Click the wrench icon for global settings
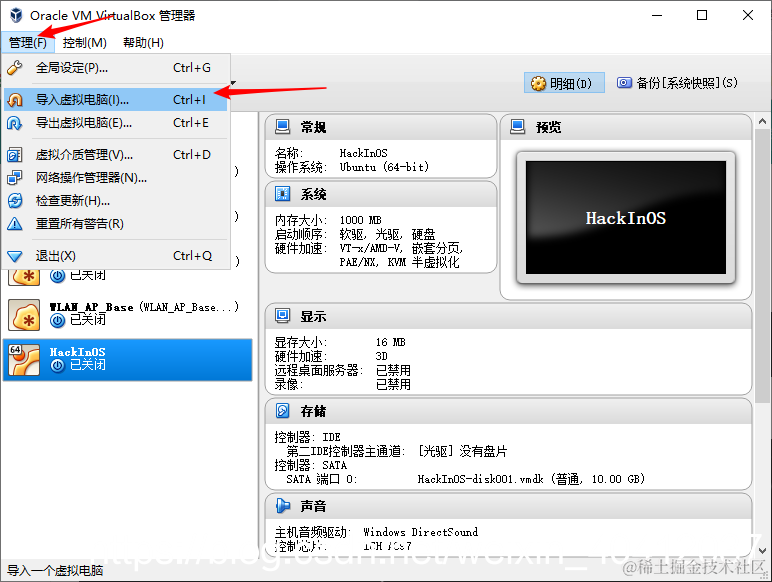This screenshot has height=582, width=772. point(15,67)
